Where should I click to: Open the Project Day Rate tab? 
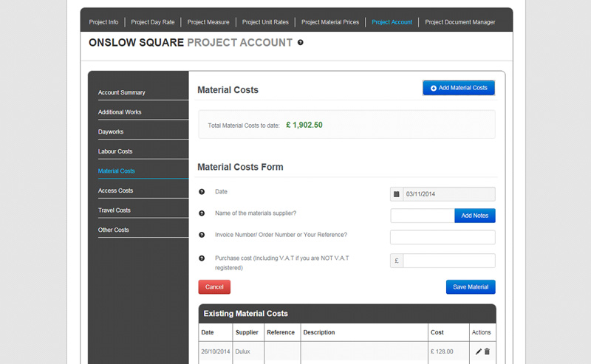pos(153,22)
